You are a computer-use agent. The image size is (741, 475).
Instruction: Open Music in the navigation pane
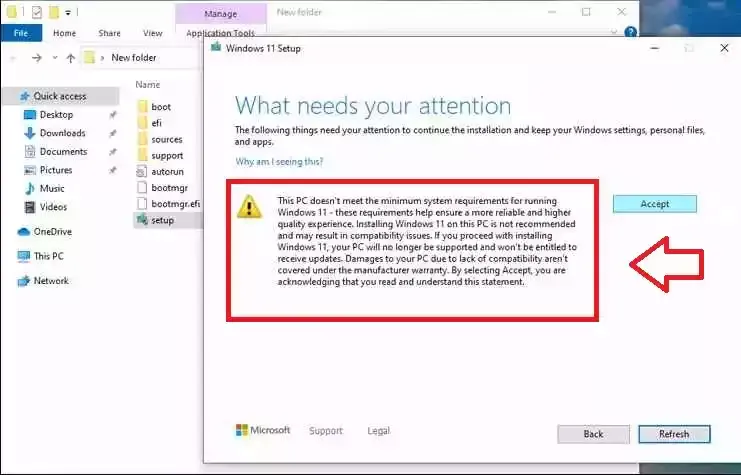pos(52,188)
